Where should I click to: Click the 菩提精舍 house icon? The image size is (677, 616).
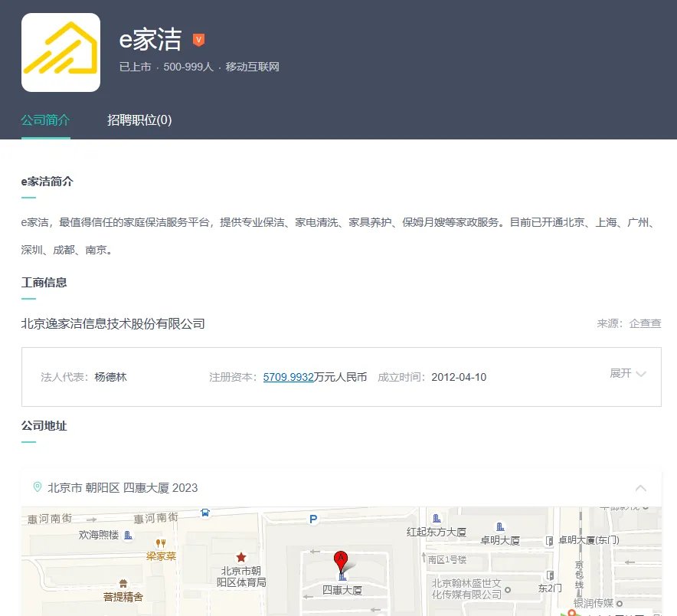(123, 584)
